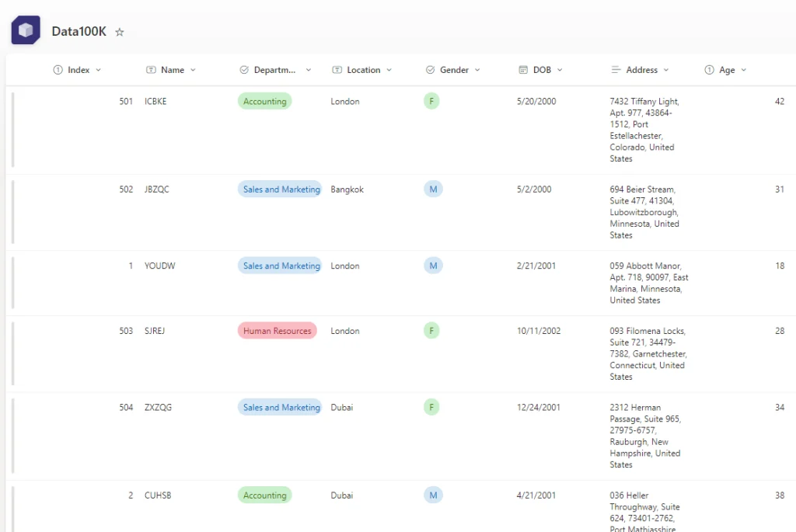This screenshot has width=796, height=532.
Task: Click the Location column header label
Action: click(x=364, y=70)
